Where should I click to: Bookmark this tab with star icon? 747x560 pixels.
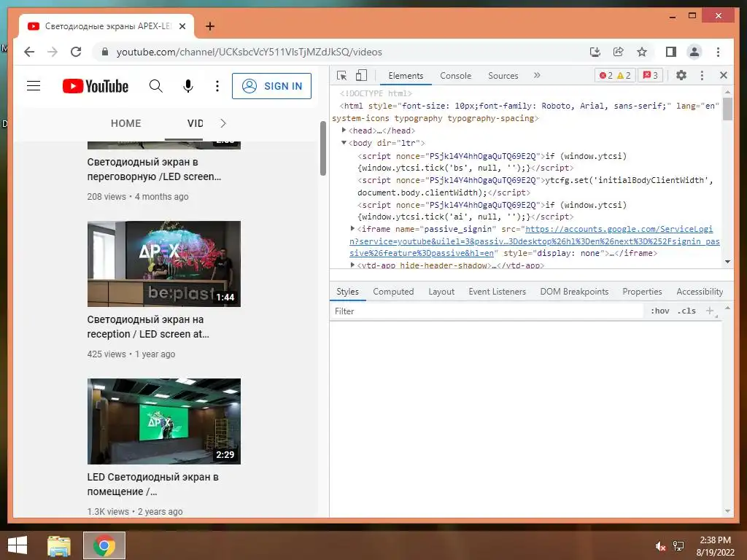pos(642,52)
